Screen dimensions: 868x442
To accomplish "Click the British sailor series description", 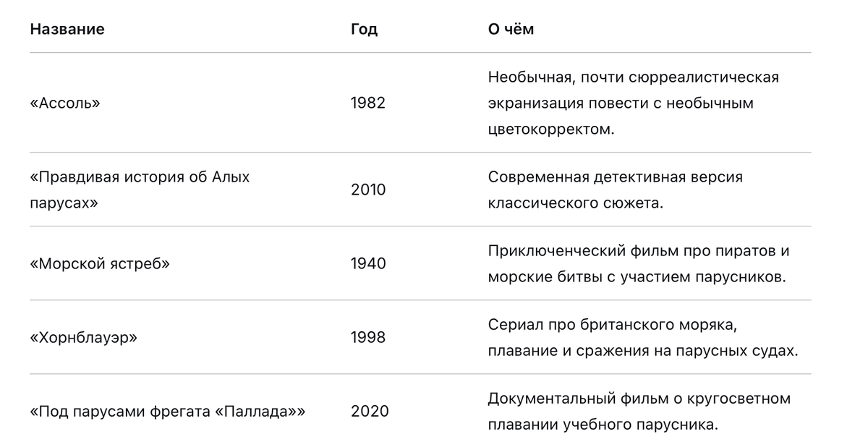I will (x=643, y=337).
